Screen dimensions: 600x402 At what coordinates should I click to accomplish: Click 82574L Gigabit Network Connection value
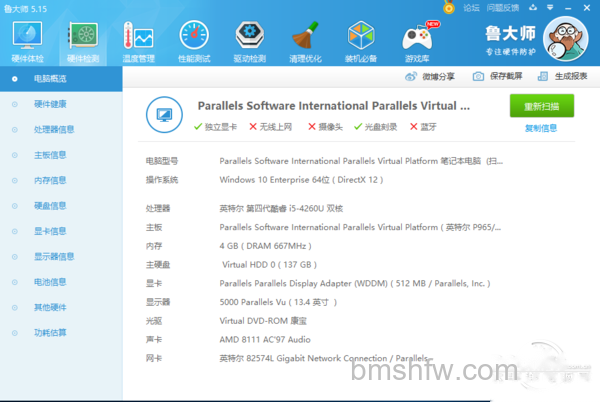(326, 358)
